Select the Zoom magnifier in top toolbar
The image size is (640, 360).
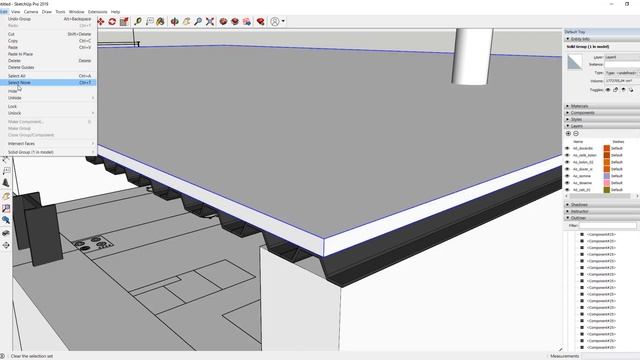[x=198, y=22]
